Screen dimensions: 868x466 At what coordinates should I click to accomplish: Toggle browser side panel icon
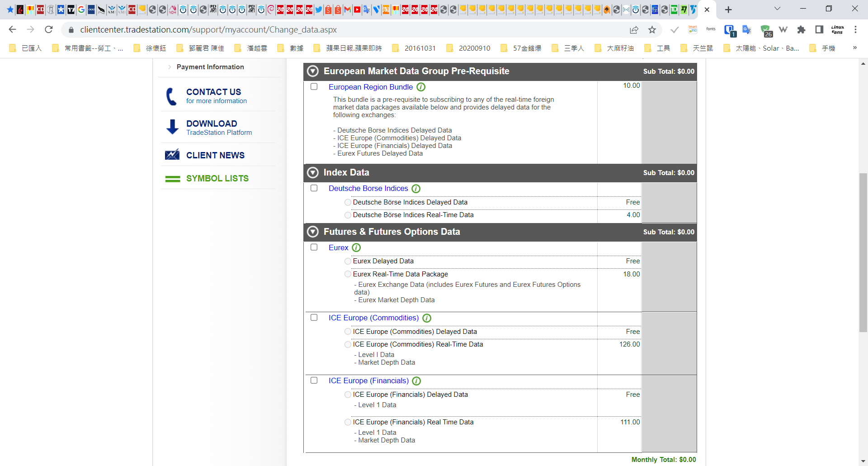819,29
